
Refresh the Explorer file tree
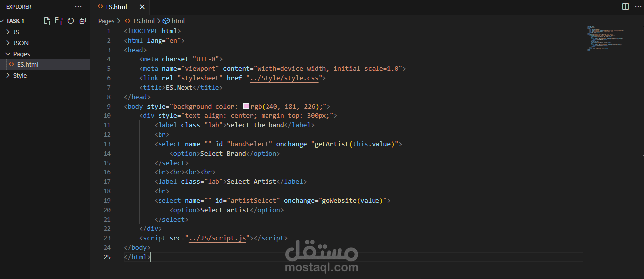coord(71,21)
